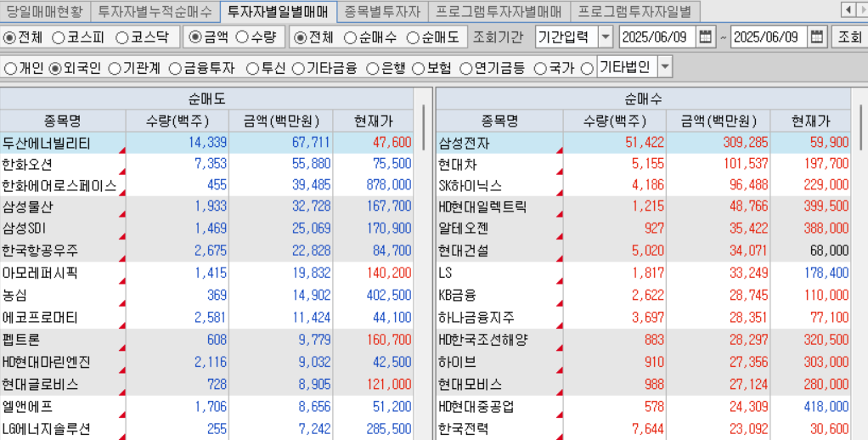Select the 현대차 stock row

pyautogui.click(x=644, y=164)
